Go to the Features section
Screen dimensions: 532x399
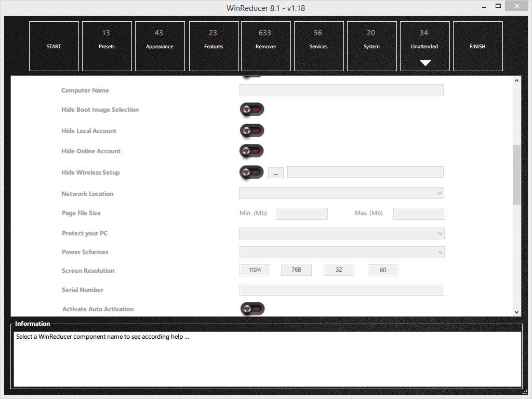[x=214, y=46]
